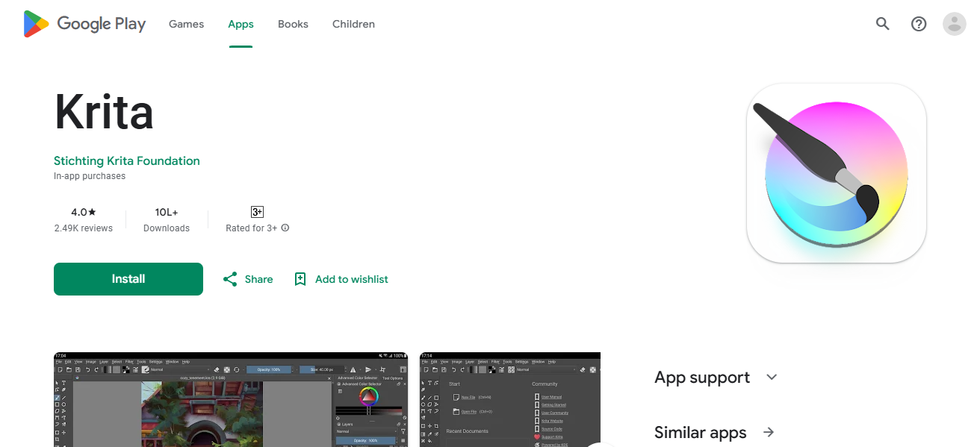Select the Apps tab
Viewport: 980px width, 447px height.
click(241, 24)
